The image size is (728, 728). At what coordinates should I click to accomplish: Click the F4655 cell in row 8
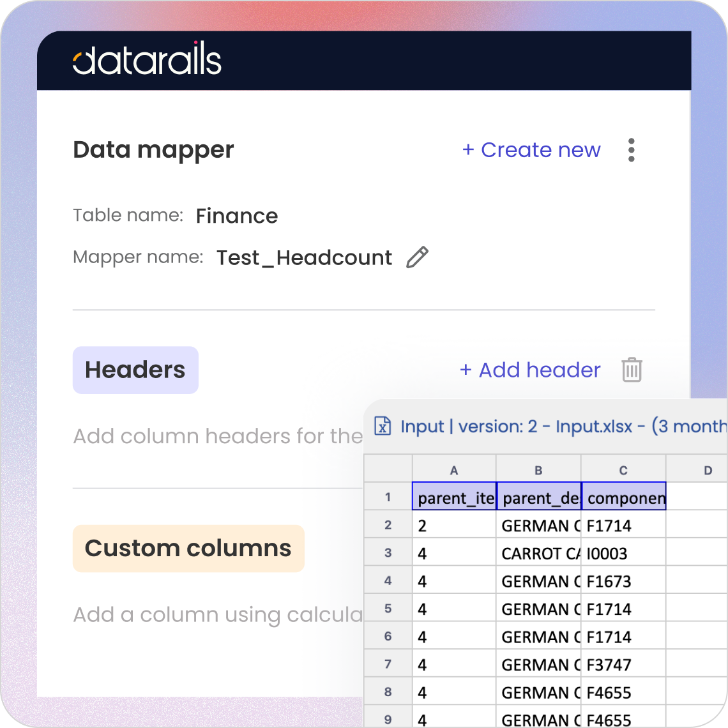coord(623,692)
